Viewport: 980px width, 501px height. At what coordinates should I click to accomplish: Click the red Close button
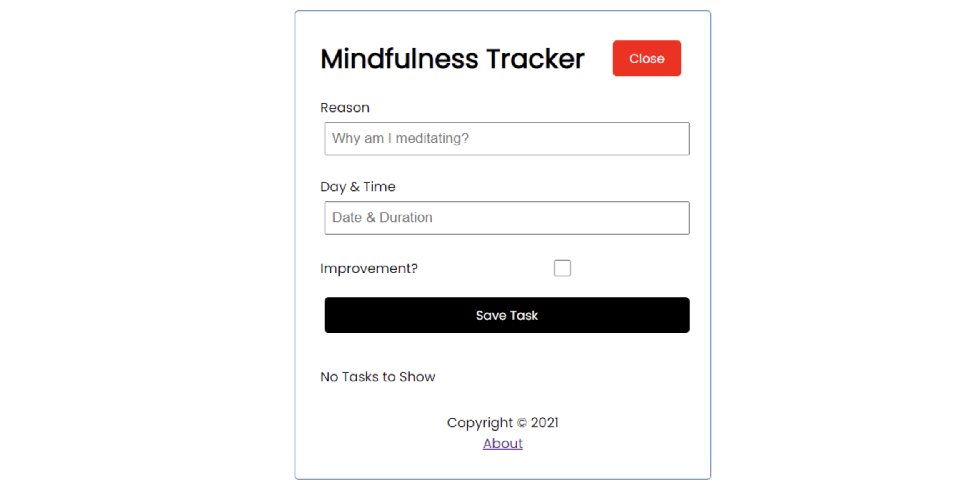click(647, 58)
